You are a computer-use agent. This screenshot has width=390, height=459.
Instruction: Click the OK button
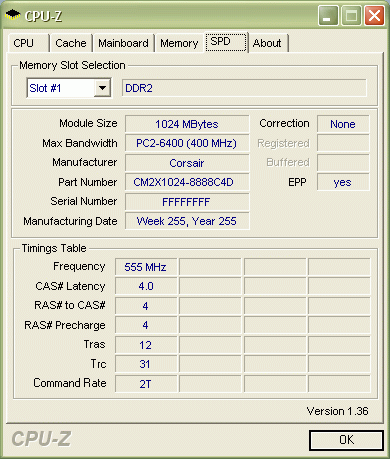point(346,440)
